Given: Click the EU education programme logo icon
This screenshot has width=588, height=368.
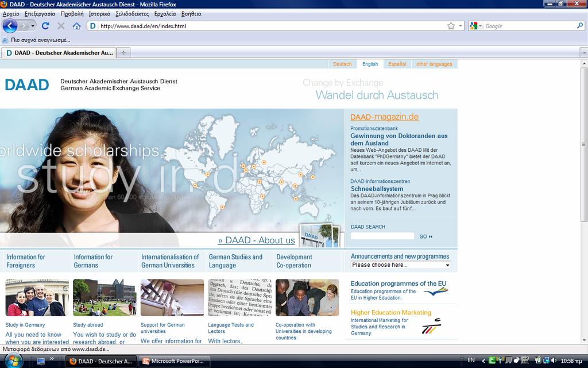Looking at the screenshot, I should (436, 292).
